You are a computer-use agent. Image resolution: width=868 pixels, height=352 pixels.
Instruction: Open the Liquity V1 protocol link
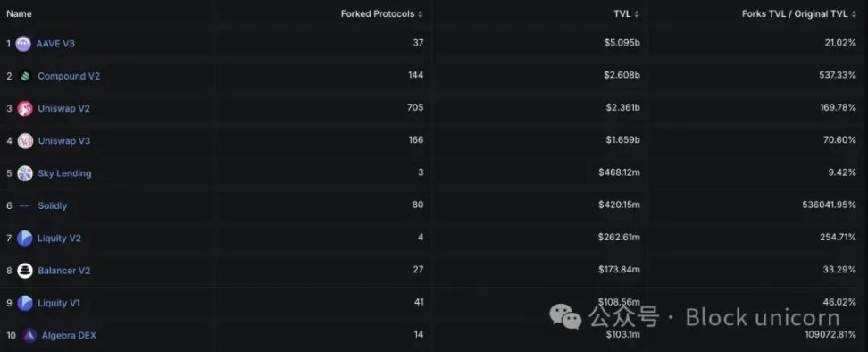point(59,303)
